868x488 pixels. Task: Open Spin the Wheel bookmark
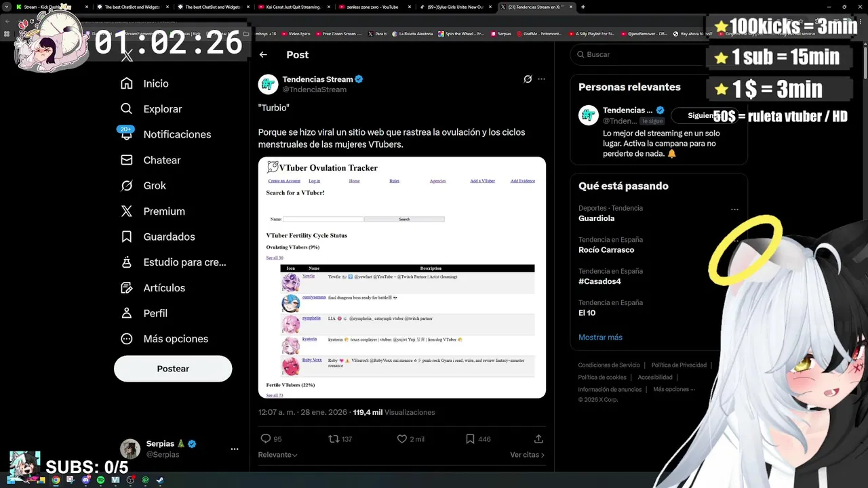click(461, 33)
